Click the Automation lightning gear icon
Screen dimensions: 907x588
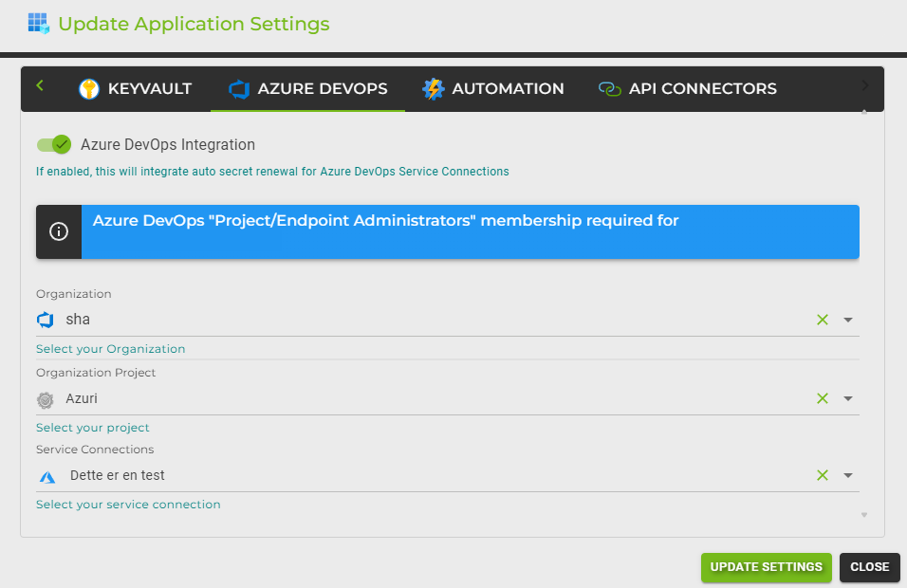pyautogui.click(x=434, y=89)
